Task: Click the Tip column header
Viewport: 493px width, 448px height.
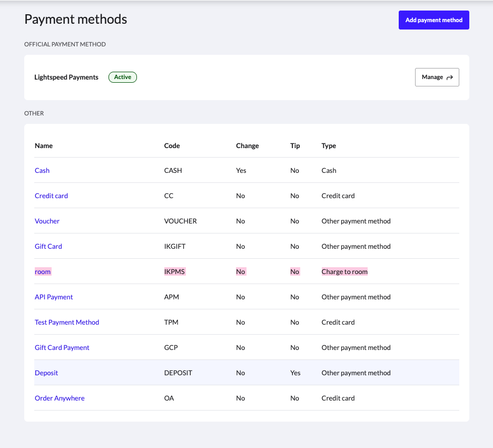Action: (x=295, y=145)
